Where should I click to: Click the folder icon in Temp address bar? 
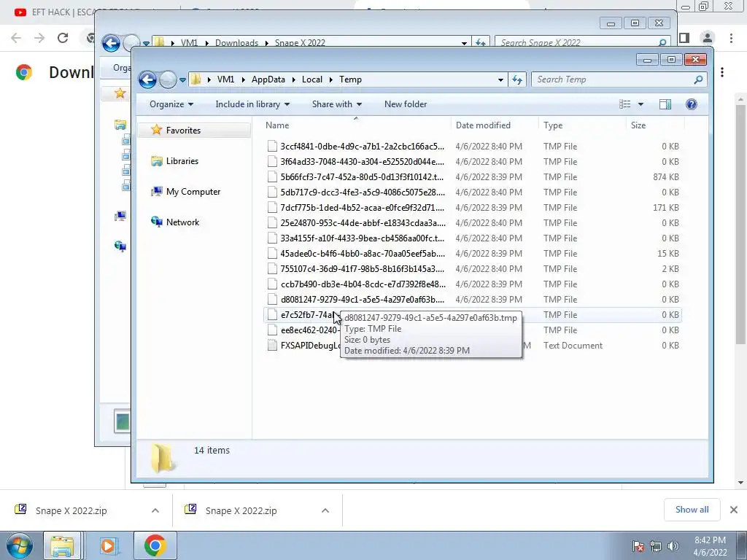[196, 79]
